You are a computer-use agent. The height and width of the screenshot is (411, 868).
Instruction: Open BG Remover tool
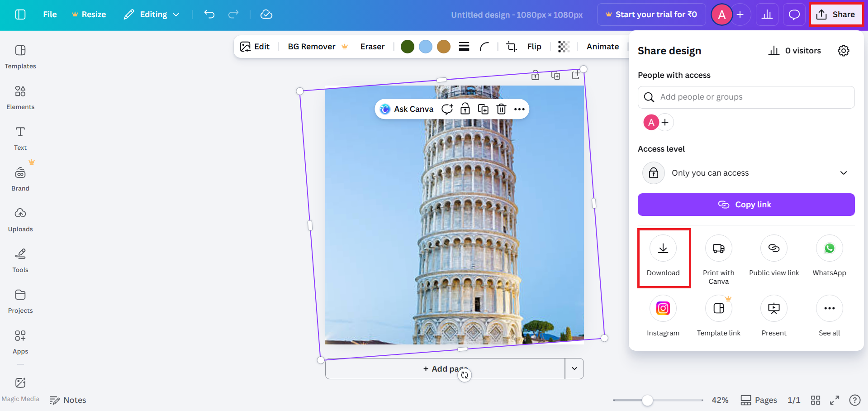pos(312,46)
